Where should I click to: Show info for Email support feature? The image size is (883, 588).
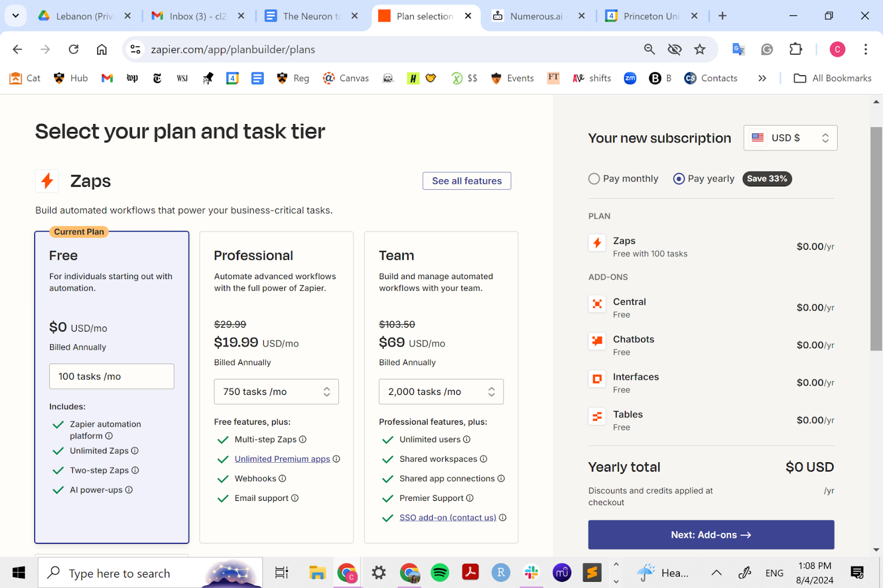click(295, 498)
